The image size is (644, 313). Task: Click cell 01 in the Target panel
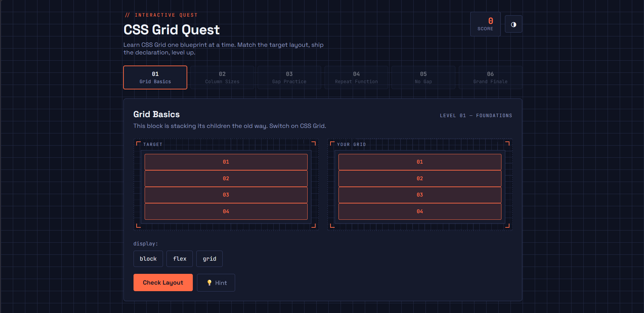pyautogui.click(x=226, y=162)
